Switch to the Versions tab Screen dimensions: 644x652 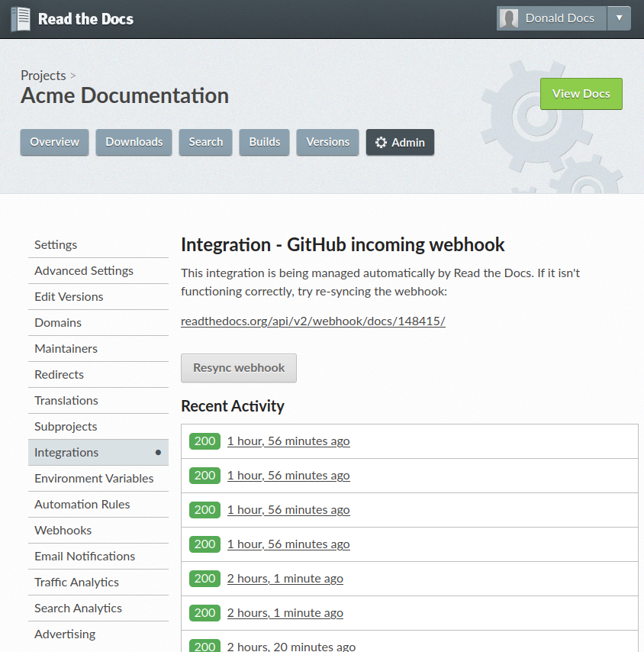327,142
